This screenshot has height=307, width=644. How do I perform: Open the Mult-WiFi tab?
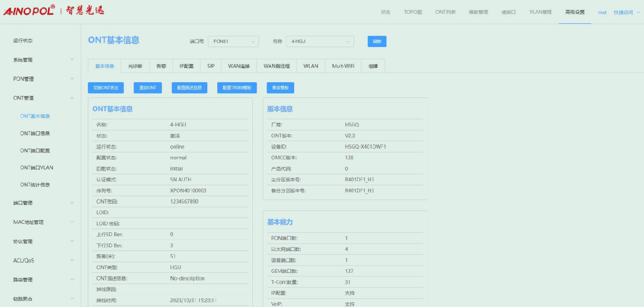click(343, 66)
